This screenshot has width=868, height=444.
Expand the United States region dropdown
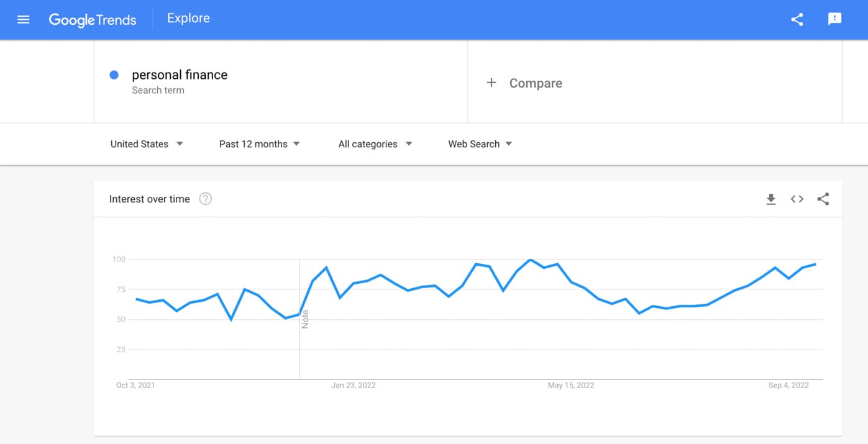tap(147, 144)
